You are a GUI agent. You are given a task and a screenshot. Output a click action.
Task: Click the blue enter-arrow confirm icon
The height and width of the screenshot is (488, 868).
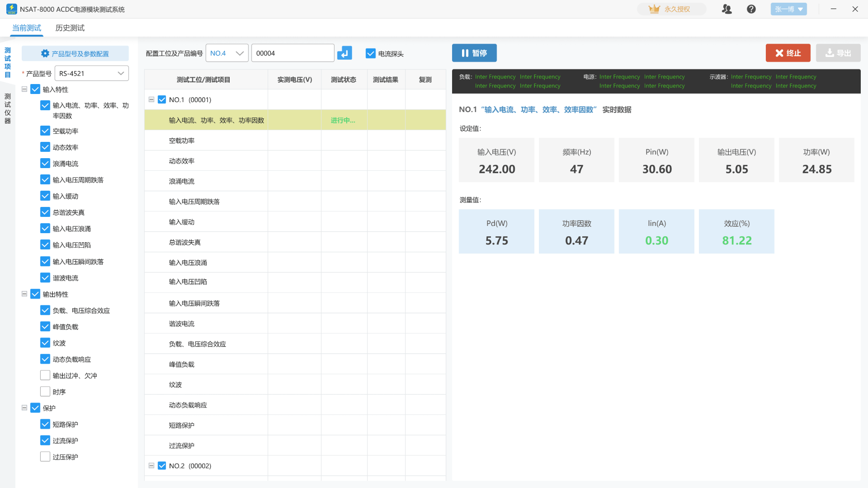tap(344, 53)
